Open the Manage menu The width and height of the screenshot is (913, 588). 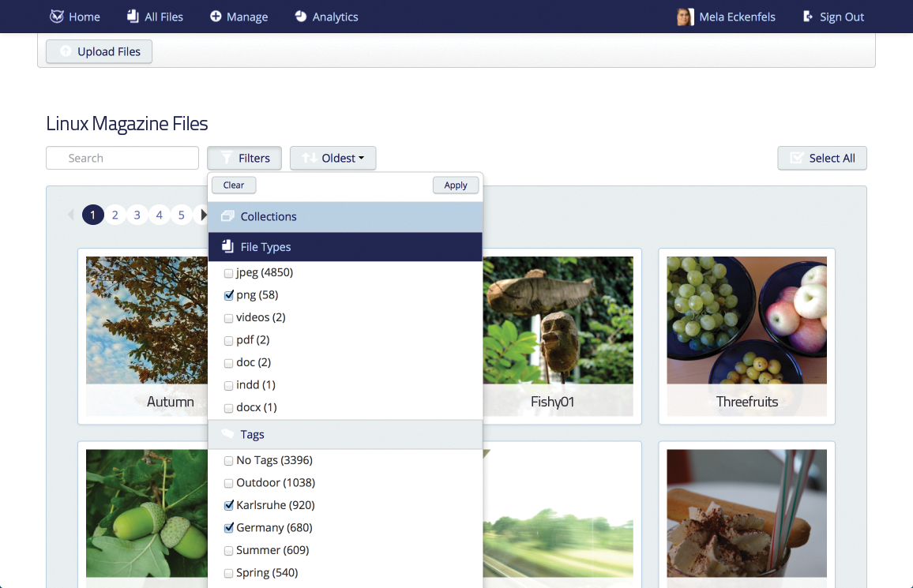click(239, 17)
